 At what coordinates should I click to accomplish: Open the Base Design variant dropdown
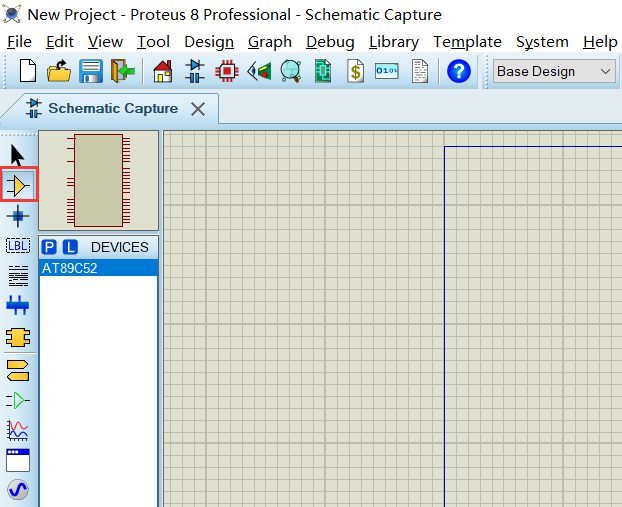554,71
